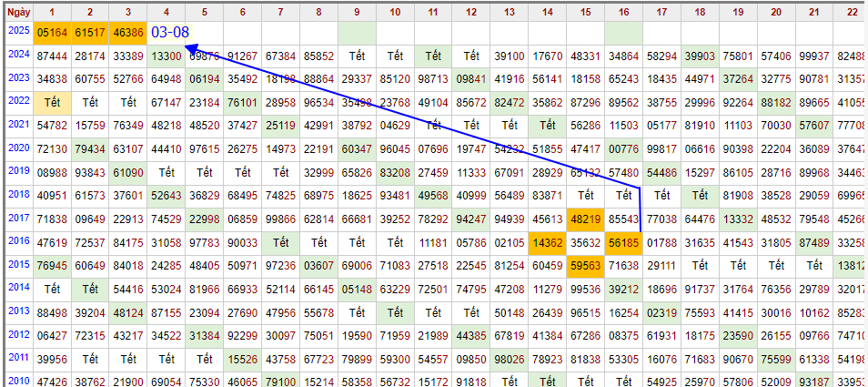This screenshot has height=387, width=868.
Task: Click orange cell 56185 in 2016 row
Action: pos(623,242)
